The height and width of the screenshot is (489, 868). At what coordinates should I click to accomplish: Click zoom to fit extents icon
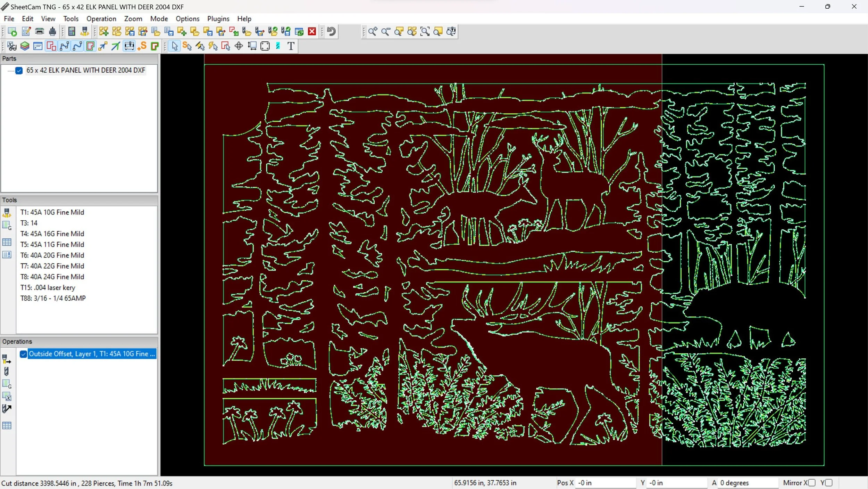click(425, 32)
